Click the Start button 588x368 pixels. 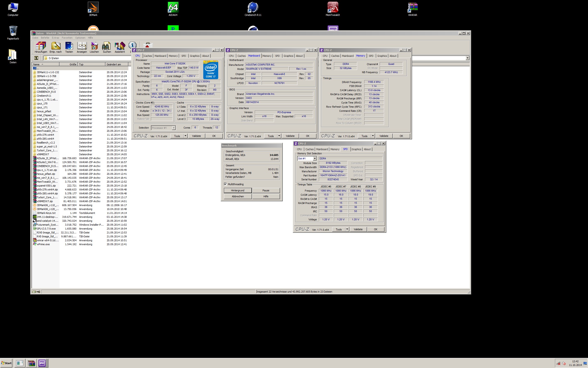coord(6,363)
